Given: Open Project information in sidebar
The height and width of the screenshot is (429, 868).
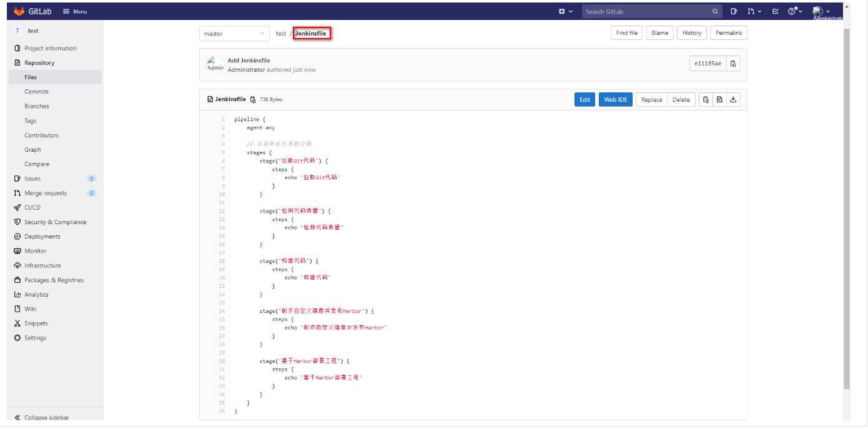Looking at the screenshot, I should pyautogui.click(x=51, y=48).
